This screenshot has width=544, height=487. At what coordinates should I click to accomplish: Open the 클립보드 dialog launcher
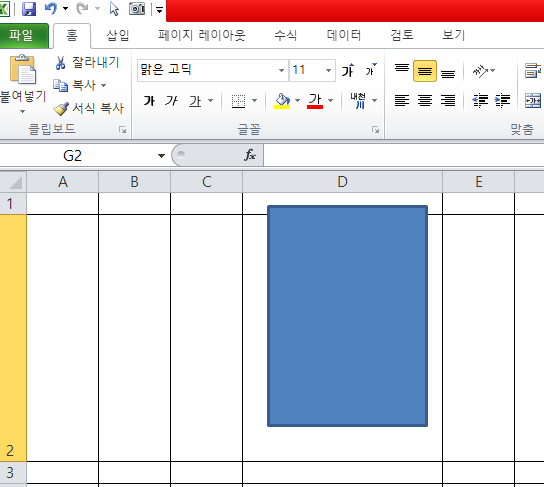[x=122, y=130]
